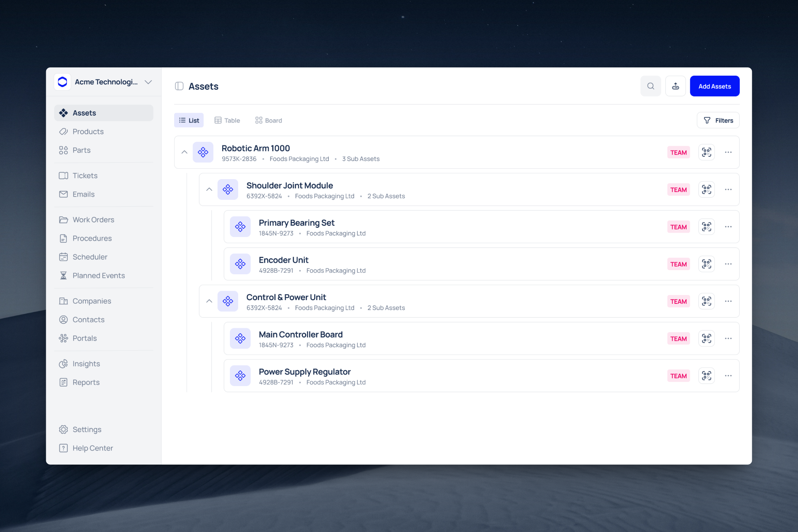Screen dimensions: 798x532
Task: Open the Parts section
Action: 81,150
